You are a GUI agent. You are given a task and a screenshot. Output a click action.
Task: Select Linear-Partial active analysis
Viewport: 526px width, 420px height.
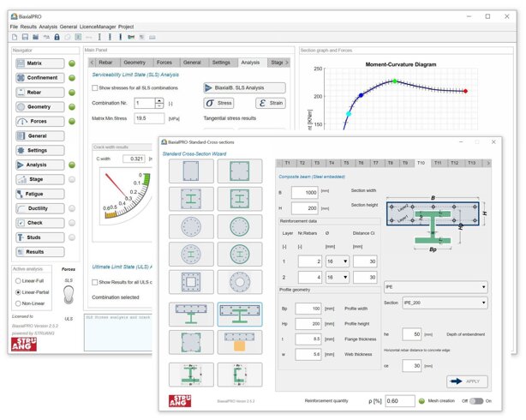click(x=18, y=292)
